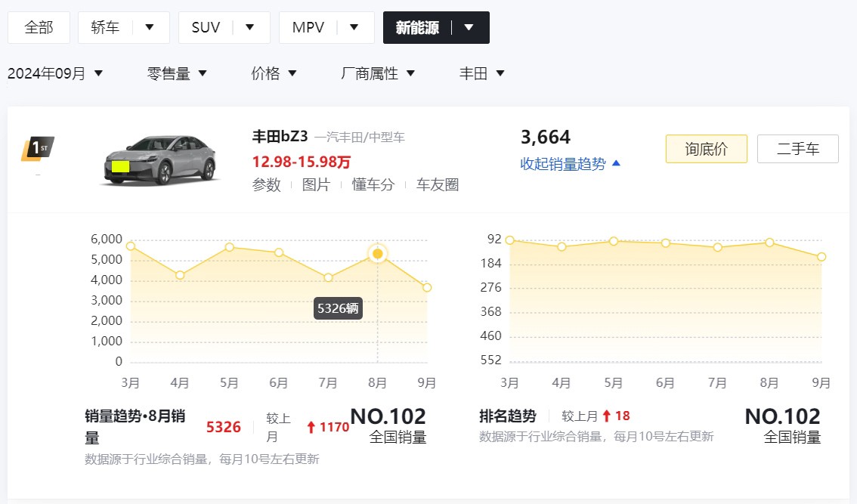Click the September ranking chart data point

pos(821,257)
